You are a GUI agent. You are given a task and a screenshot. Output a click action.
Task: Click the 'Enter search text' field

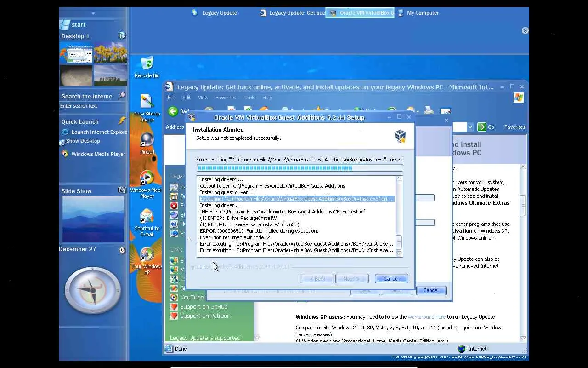coord(93,106)
